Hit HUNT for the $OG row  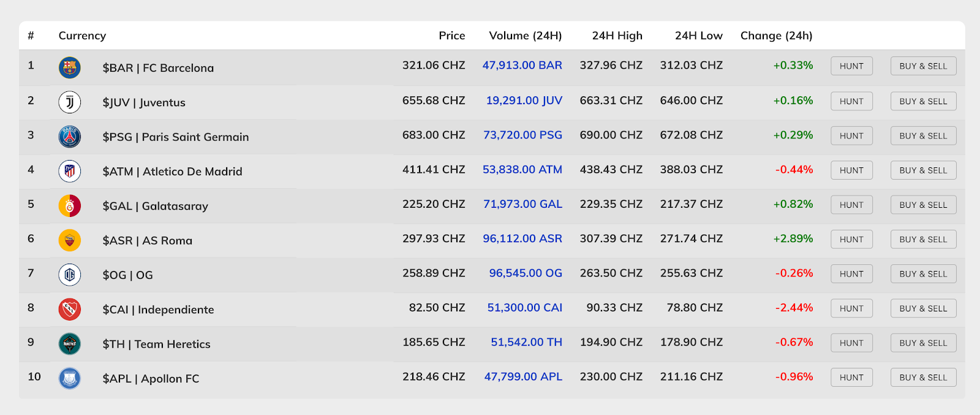(851, 274)
